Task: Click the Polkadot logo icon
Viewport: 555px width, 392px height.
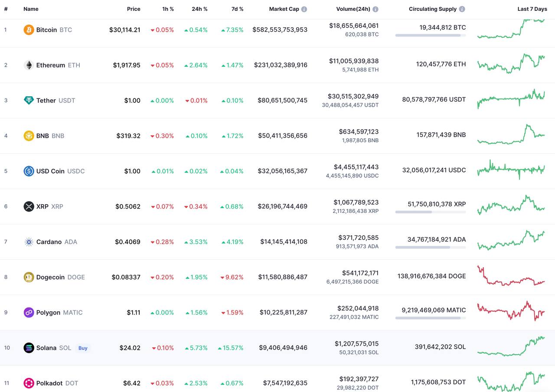Action: (x=29, y=383)
